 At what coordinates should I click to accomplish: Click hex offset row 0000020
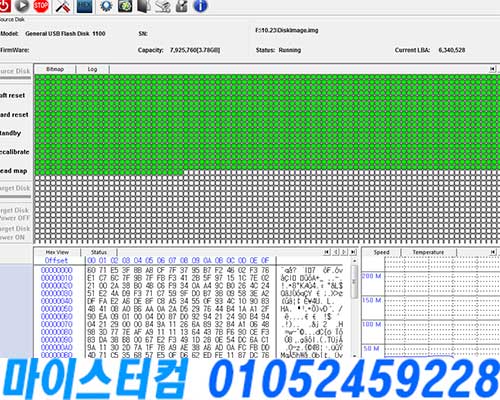click(x=57, y=285)
